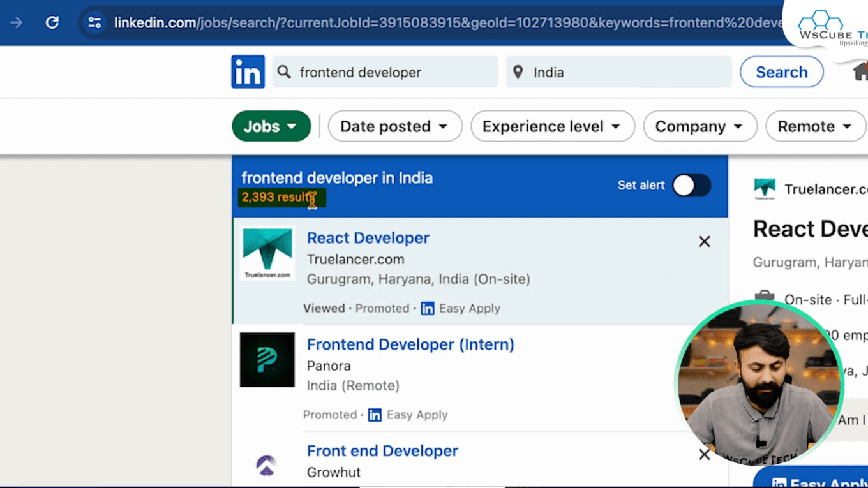The height and width of the screenshot is (488, 868).
Task: Click the India (Remote) location text
Action: (353, 386)
